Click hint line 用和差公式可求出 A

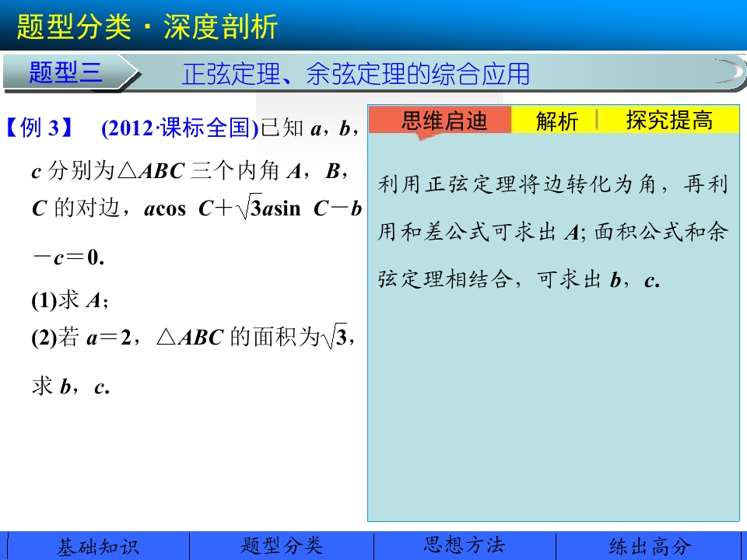click(552, 232)
